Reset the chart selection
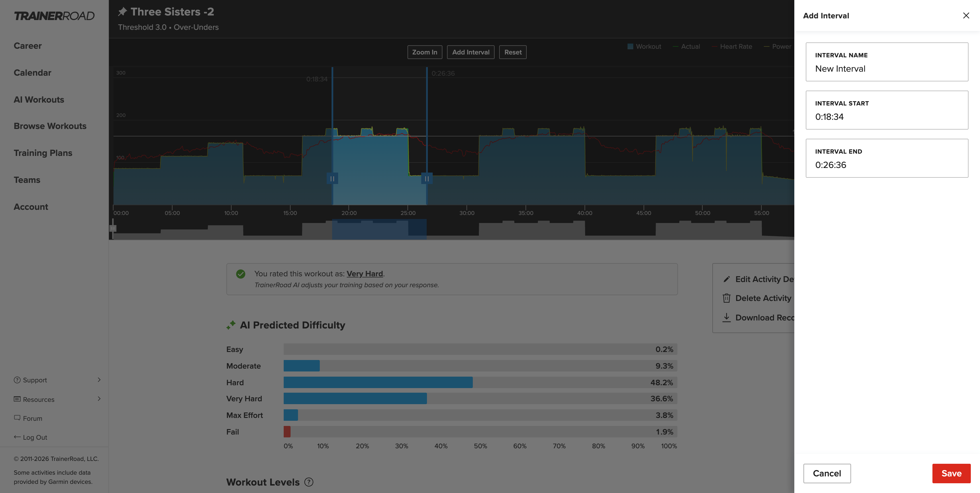This screenshot has width=980, height=493. [x=513, y=52]
